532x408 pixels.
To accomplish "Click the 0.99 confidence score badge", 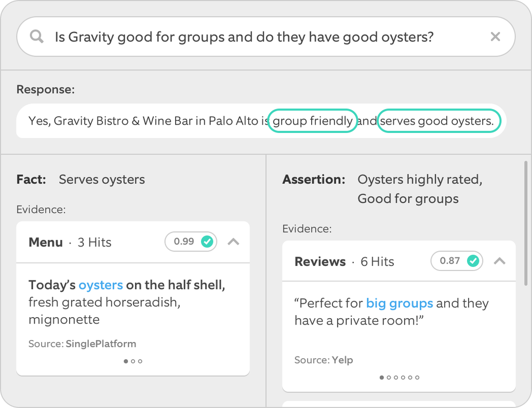I will 191,241.
